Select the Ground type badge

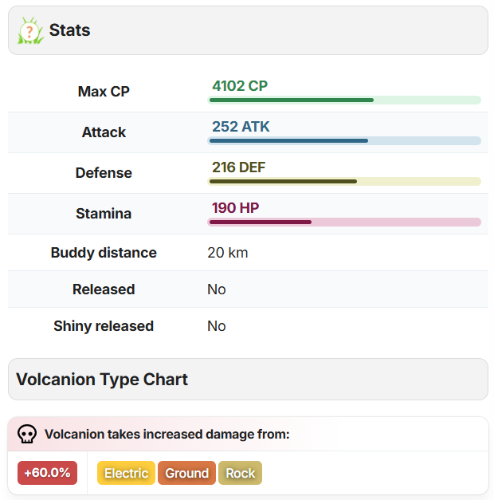tap(187, 473)
